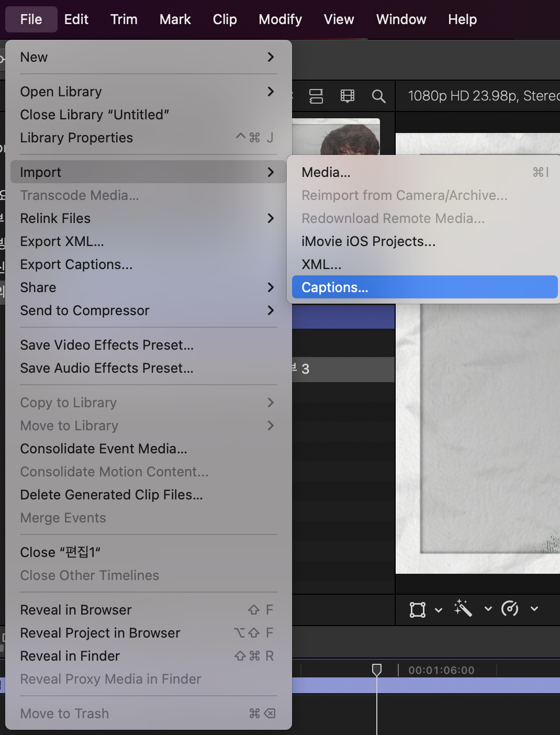This screenshot has width=560, height=735.
Task: Open the retime options dropdown chevron
Action: click(x=534, y=609)
